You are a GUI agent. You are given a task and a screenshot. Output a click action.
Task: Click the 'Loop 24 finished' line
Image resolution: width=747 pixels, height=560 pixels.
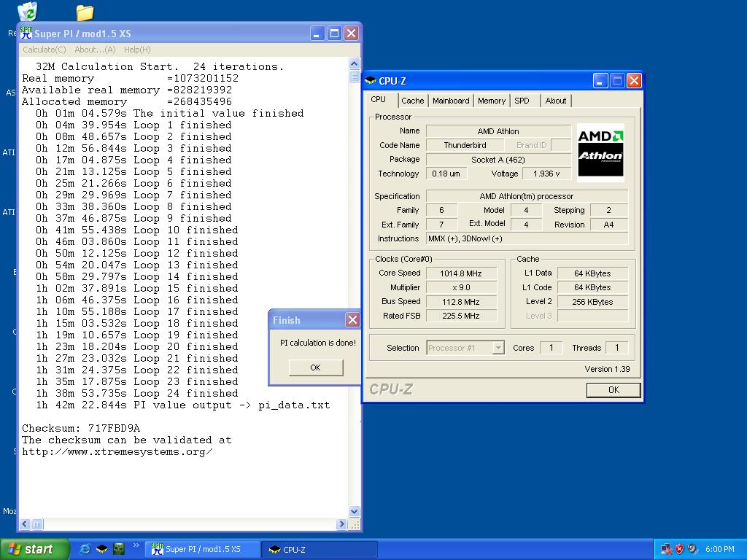click(x=136, y=393)
